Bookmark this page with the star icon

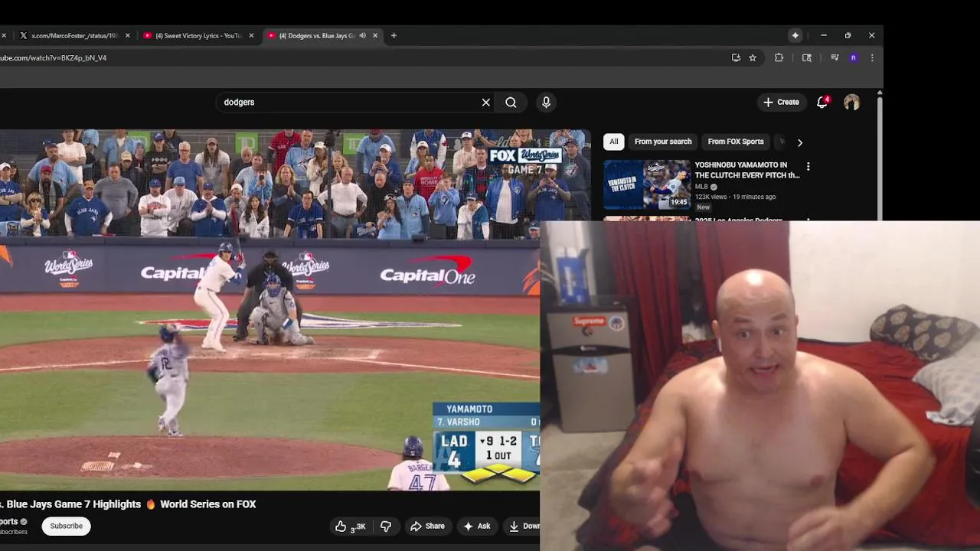753,57
